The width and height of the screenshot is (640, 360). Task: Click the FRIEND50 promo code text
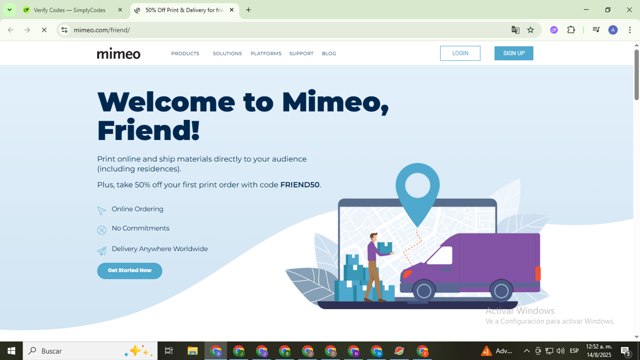point(300,184)
